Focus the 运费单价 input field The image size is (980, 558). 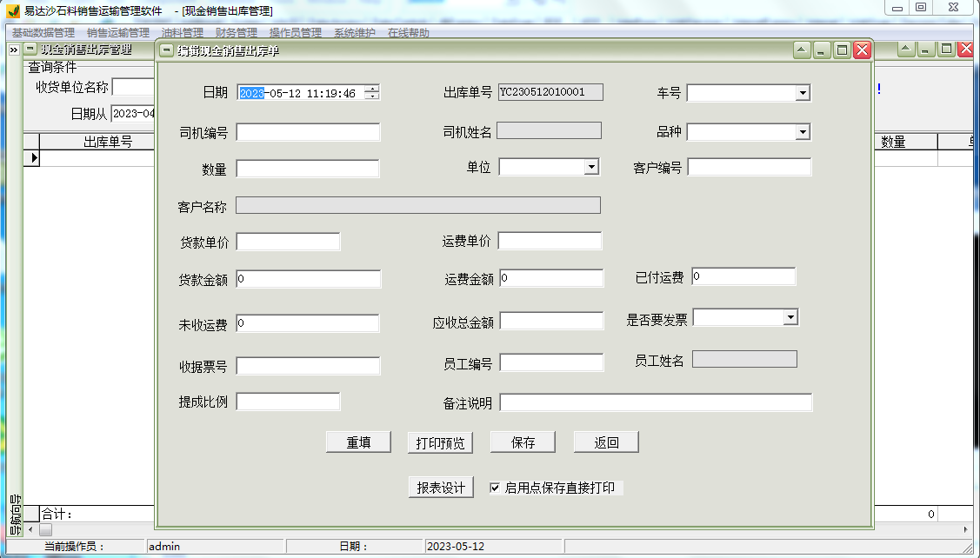click(x=550, y=241)
